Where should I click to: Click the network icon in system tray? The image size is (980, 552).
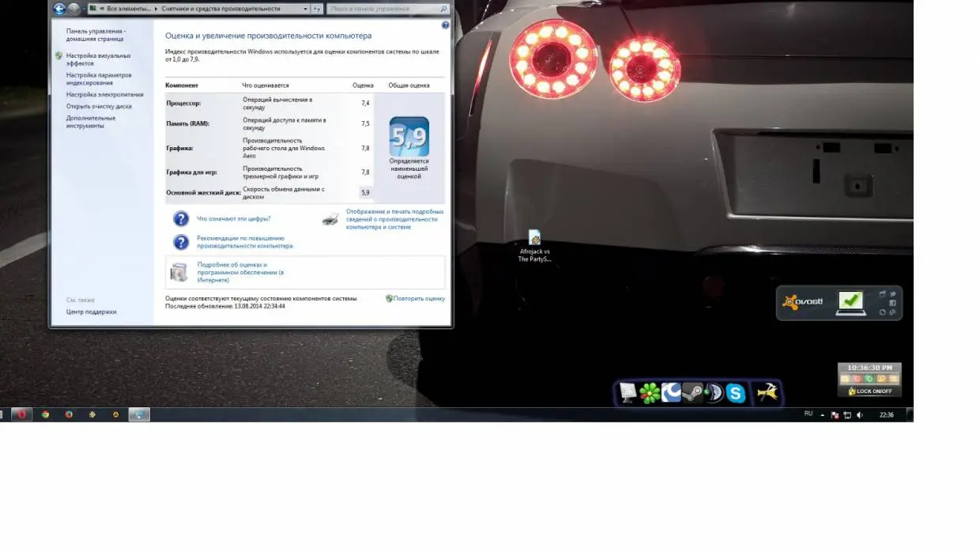847,414
